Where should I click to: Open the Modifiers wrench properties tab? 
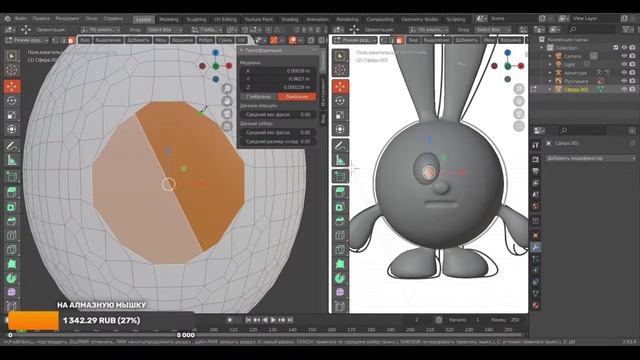click(536, 247)
